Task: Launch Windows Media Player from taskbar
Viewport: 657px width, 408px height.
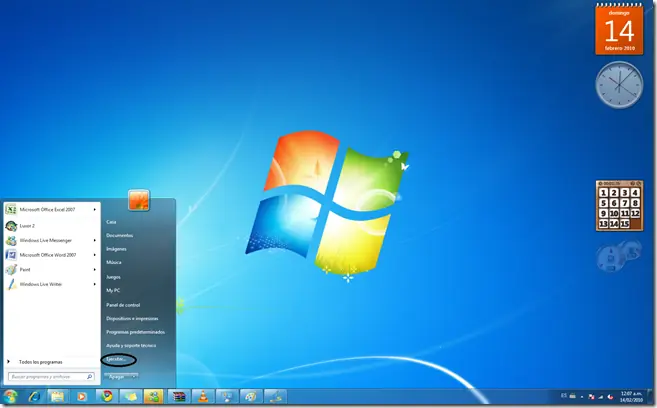Action: [82, 396]
